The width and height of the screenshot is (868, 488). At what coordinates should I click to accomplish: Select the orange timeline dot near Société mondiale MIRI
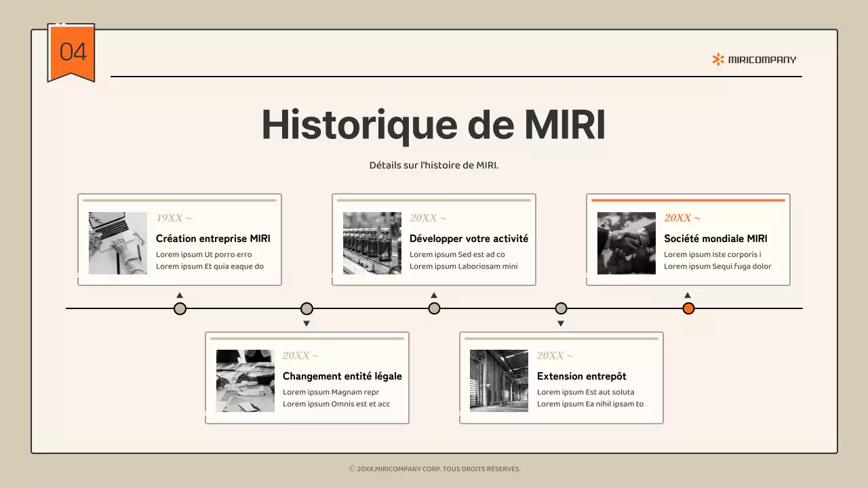[688, 308]
